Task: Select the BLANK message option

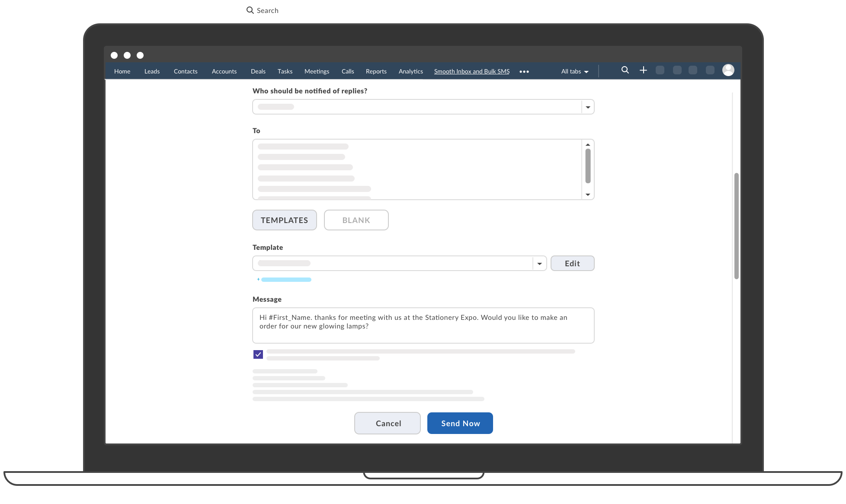Action: pyautogui.click(x=356, y=220)
